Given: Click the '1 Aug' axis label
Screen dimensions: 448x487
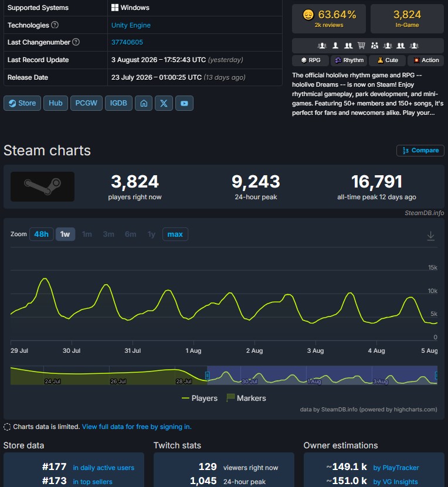Looking at the screenshot, I should pos(194,350).
